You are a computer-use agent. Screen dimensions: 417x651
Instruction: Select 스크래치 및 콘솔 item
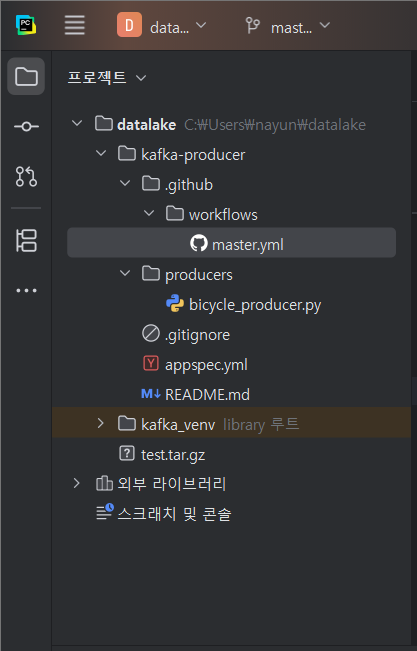163,514
